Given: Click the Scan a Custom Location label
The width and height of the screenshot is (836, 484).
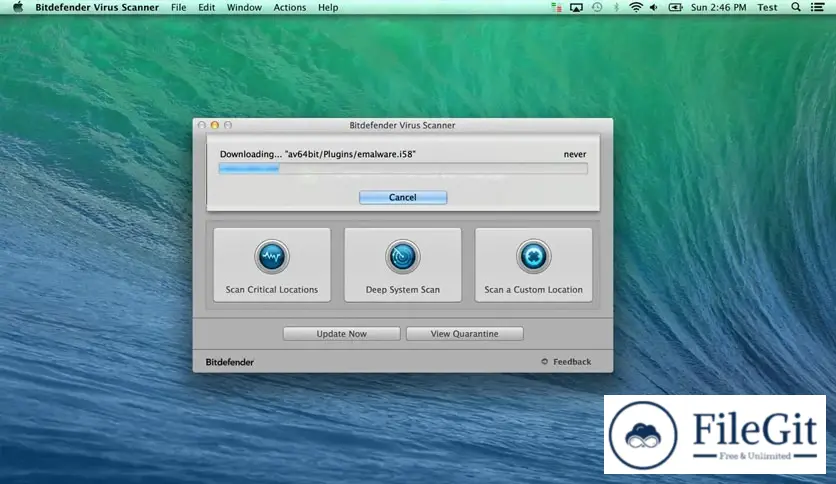Looking at the screenshot, I should (x=533, y=289).
